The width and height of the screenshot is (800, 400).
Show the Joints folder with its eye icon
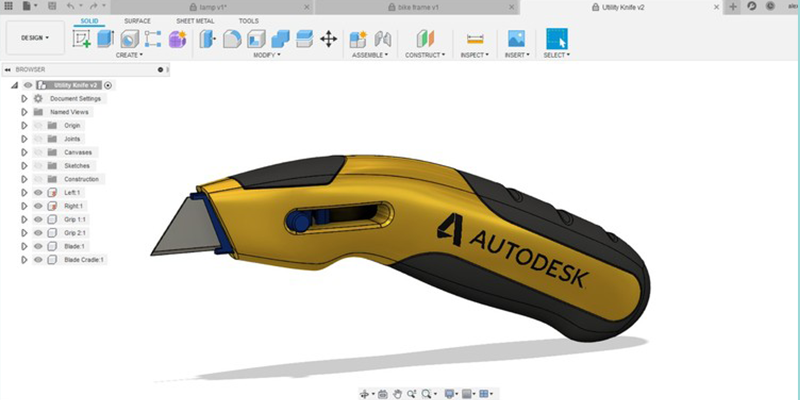point(38,139)
